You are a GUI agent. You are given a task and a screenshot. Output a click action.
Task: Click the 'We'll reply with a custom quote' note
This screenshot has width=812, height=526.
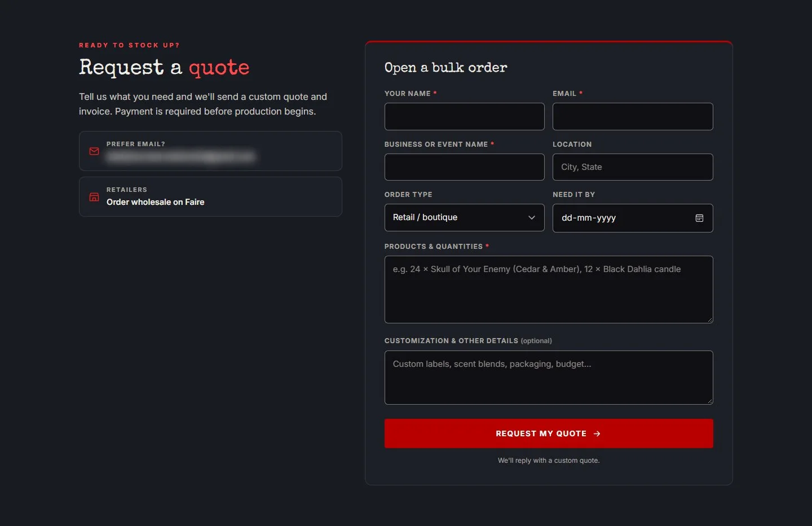pyautogui.click(x=549, y=461)
